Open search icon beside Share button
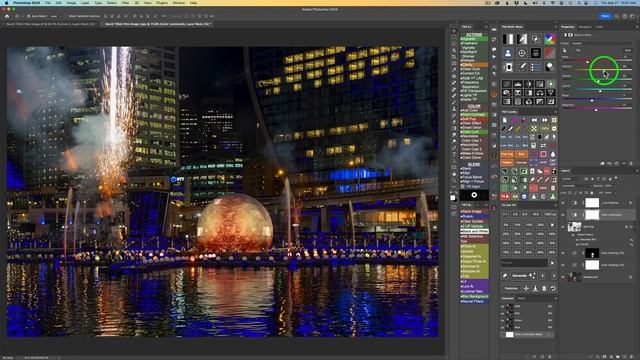 pyautogui.click(x=617, y=16)
